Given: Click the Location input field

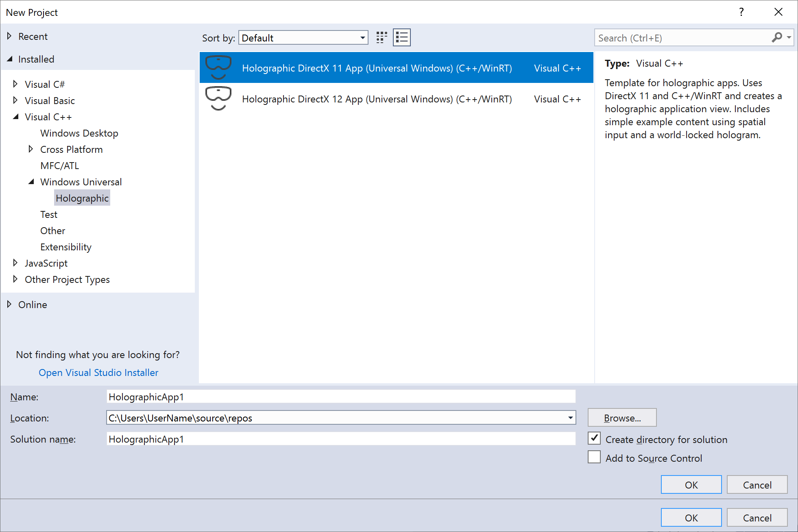Looking at the screenshot, I should pos(339,417).
